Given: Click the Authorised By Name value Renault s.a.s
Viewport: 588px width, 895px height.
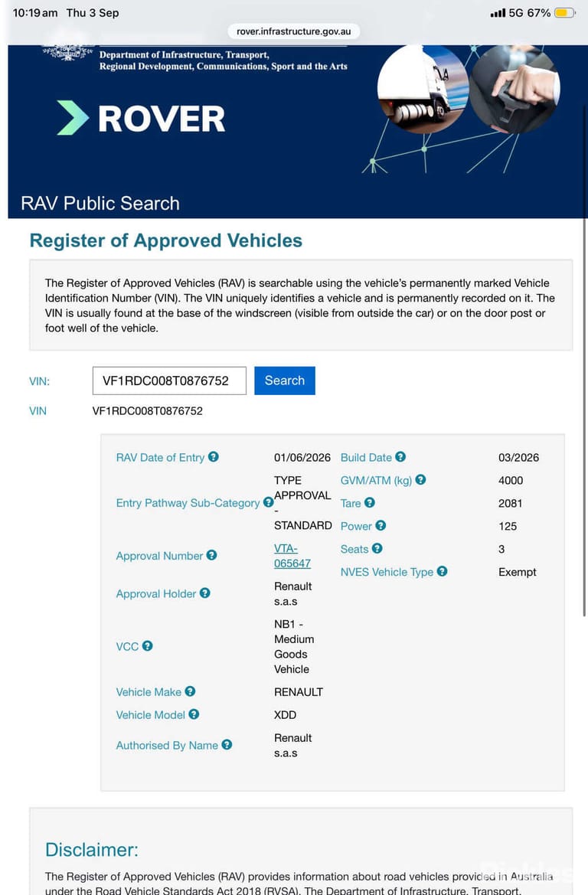Looking at the screenshot, I should click(293, 745).
